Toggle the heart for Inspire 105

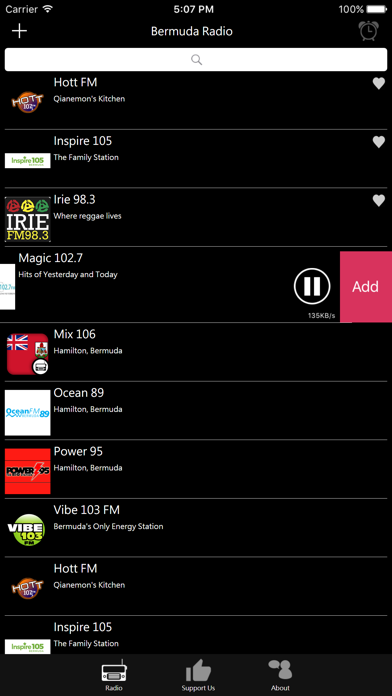[x=378, y=142]
